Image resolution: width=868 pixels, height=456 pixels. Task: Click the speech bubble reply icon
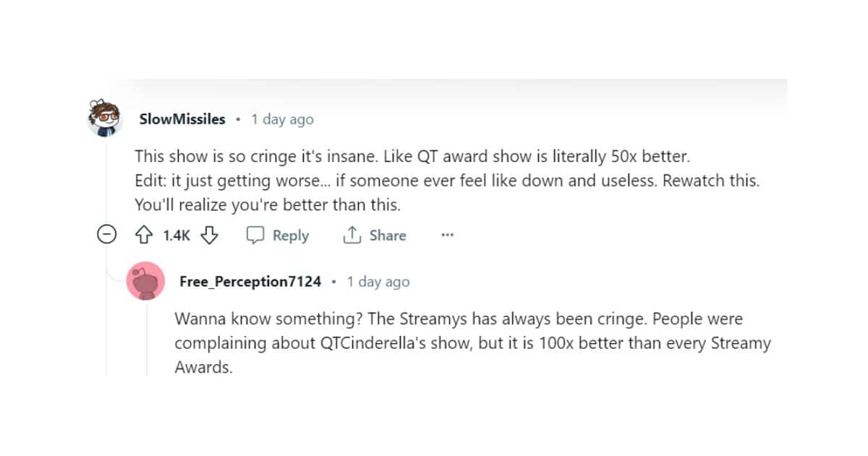[x=256, y=235]
